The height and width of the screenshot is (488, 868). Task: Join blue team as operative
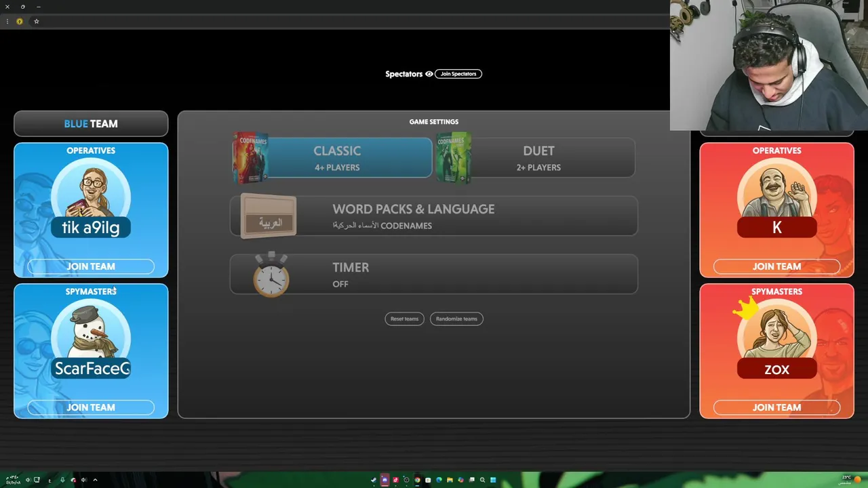pos(91,266)
